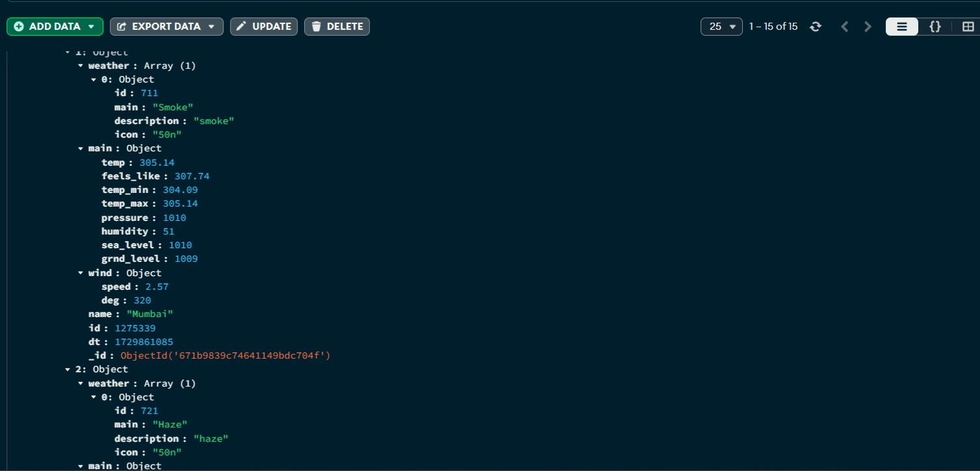Switch to JSON braces view

point(935,27)
